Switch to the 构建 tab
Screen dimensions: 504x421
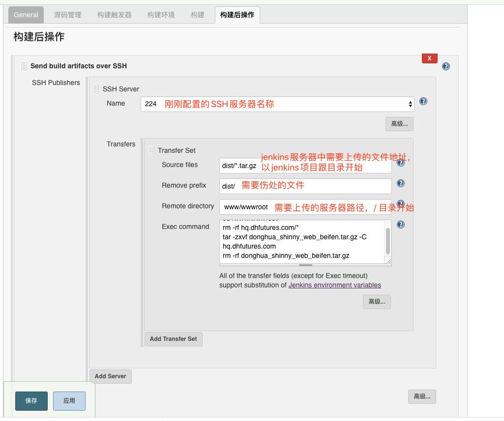[197, 15]
